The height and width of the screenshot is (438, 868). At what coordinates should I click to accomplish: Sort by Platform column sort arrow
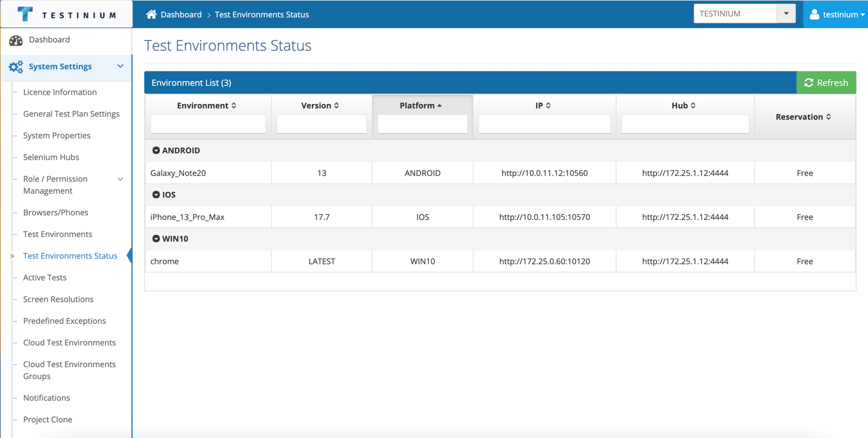[439, 106]
